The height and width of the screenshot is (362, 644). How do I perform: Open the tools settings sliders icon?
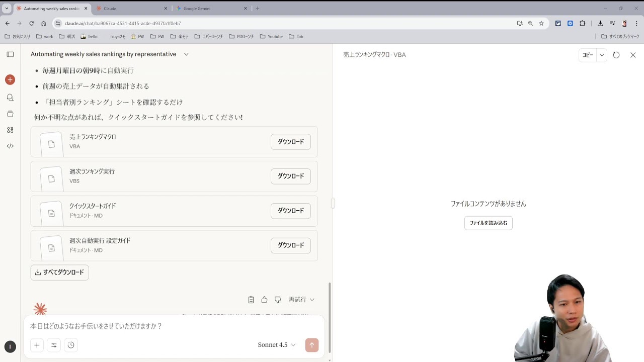[x=54, y=345]
